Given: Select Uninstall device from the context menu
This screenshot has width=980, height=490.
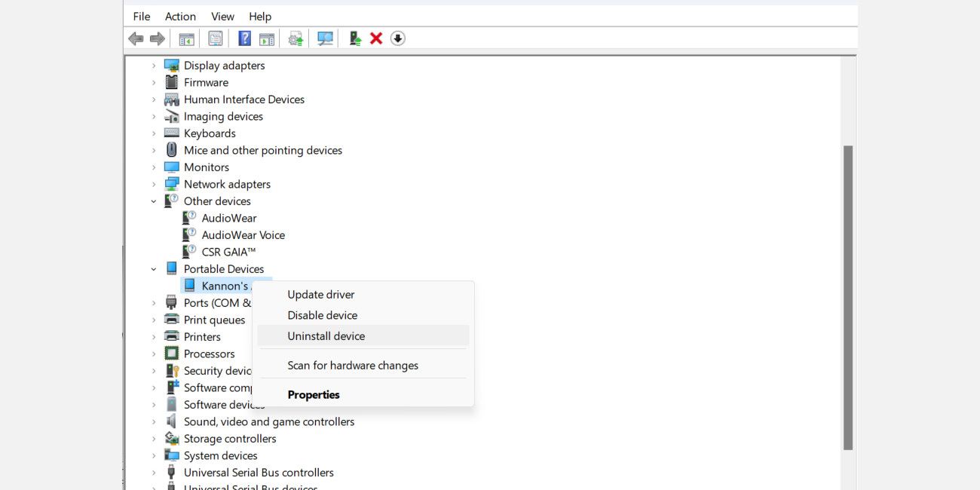Looking at the screenshot, I should tap(326, 335).
